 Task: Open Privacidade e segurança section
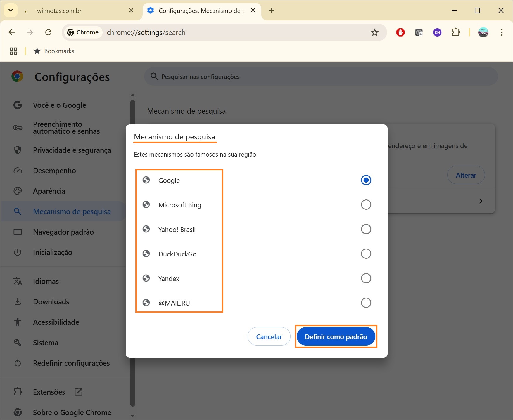(63, 150)
